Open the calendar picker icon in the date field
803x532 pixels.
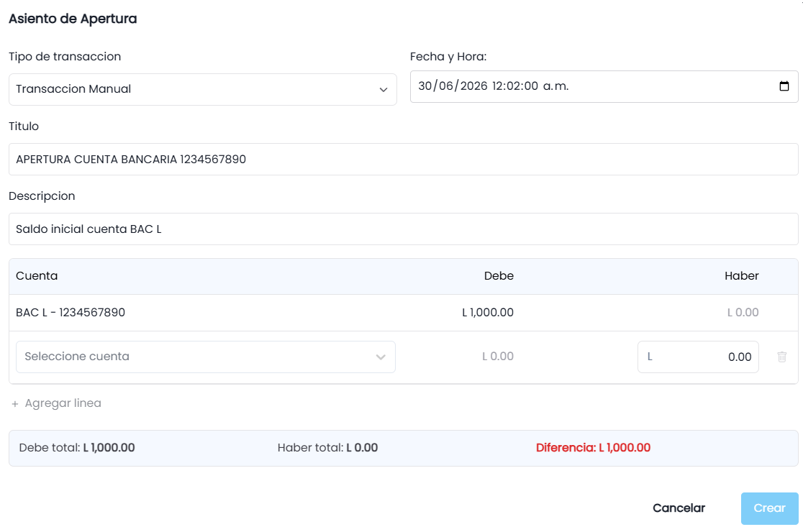click(x=784, y=86)
